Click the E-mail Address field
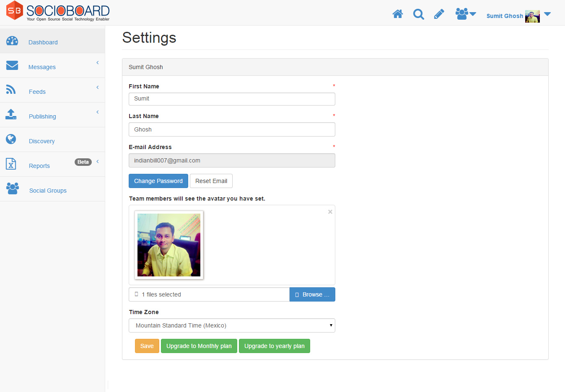The image size is (565, 392). point(232,160)
